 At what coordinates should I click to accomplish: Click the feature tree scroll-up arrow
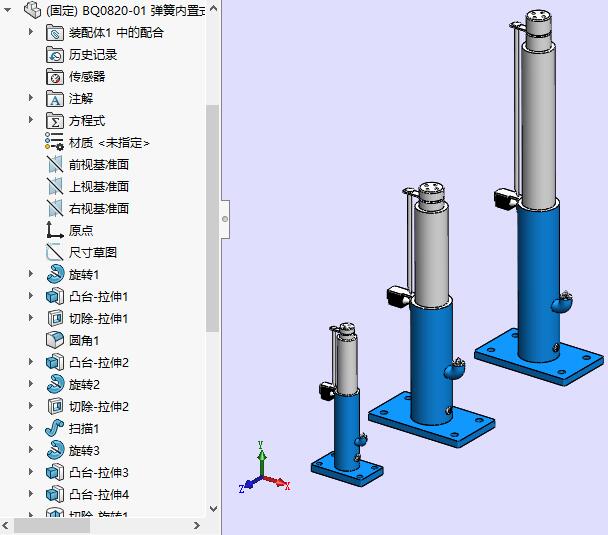pos(213,8)
